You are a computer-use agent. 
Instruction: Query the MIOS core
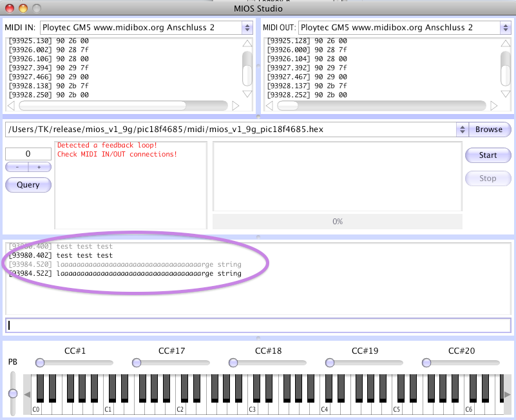click(28, 185)
